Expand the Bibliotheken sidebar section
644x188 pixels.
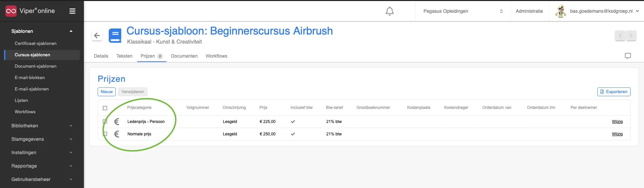[x=42, y=126]
